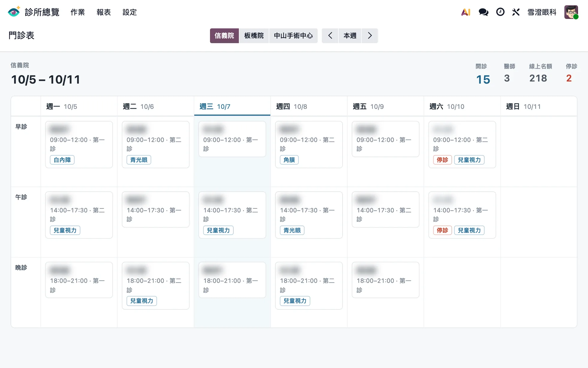Select the 週日 10/11 column header
Image resolution: width=588 pixels, height=368 pixels.
(x=538, y=106)
